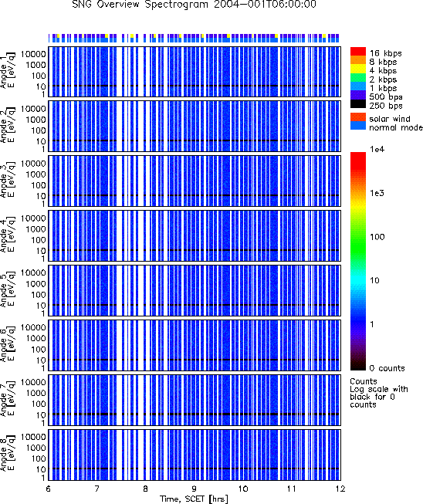Click the orange 8 kbps legend swatch

[x=358, y=60]
